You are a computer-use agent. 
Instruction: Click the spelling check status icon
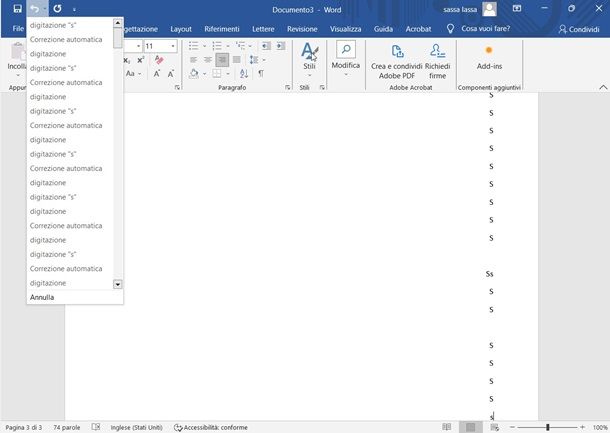[x=96, y=427]
